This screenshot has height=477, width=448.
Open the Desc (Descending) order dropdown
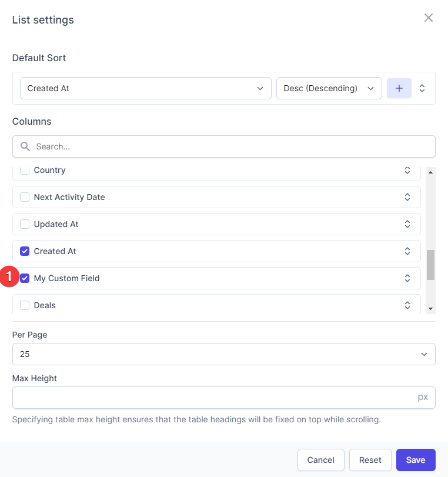329,88
